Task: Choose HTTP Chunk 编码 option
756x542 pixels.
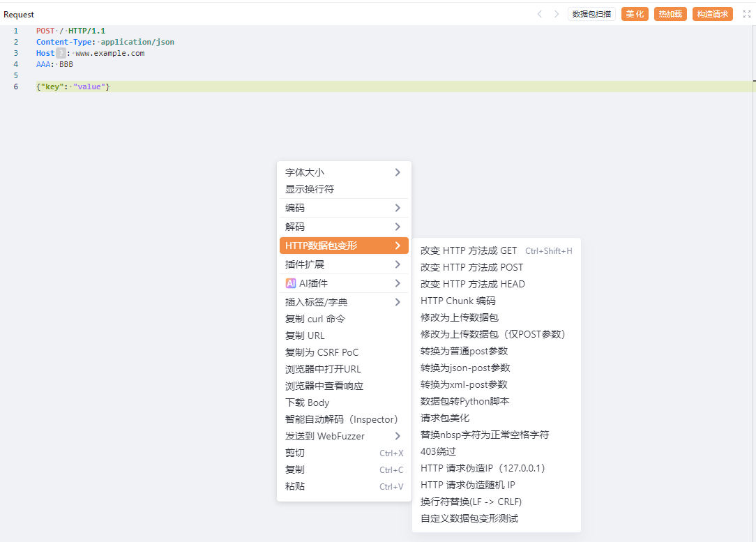Action: (458, 301)
